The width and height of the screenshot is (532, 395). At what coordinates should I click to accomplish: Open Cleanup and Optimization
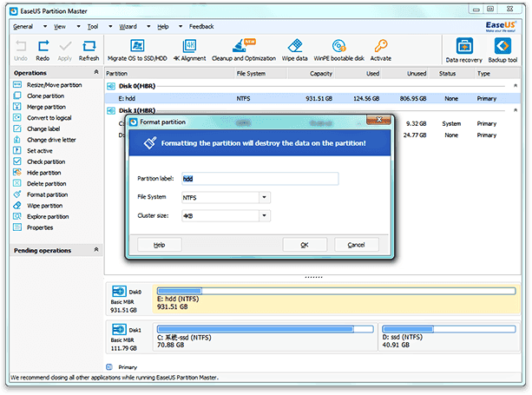click(x=244, y=50)
